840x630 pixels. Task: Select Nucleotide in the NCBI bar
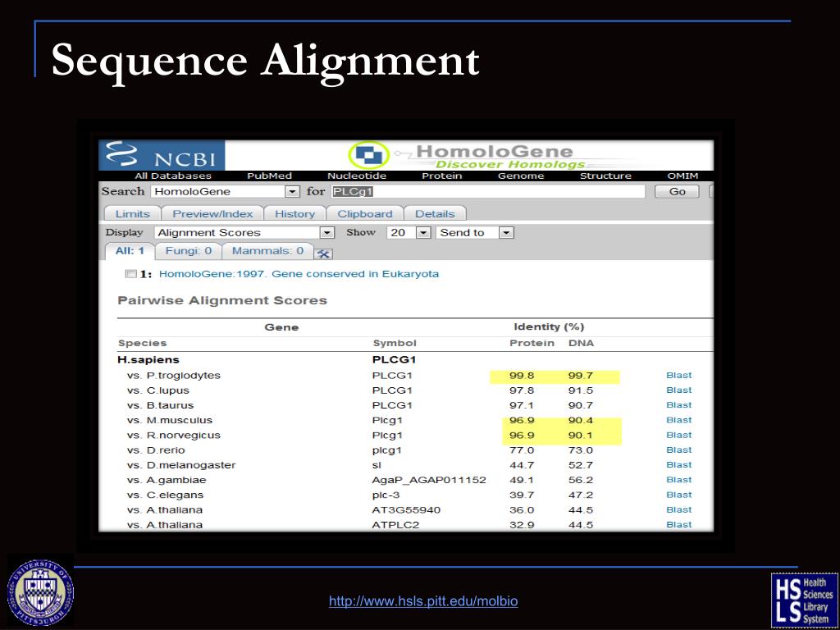(357, 176)
